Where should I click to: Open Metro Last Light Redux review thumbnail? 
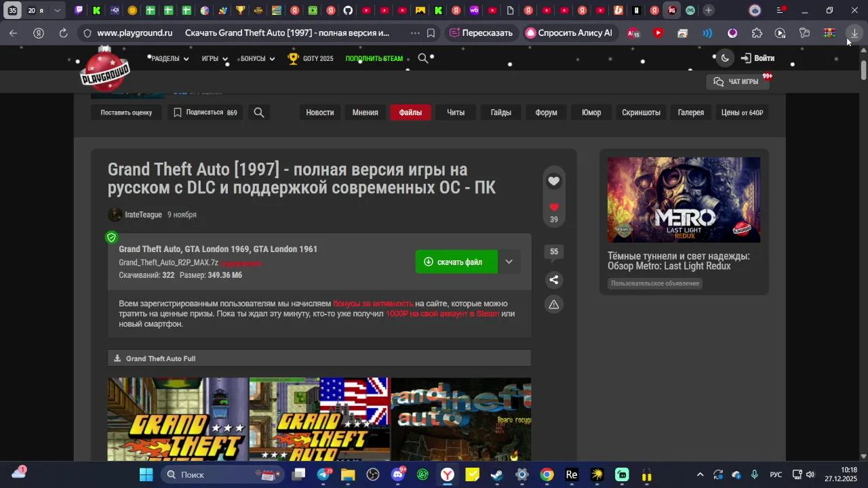(x=684, y=200)
